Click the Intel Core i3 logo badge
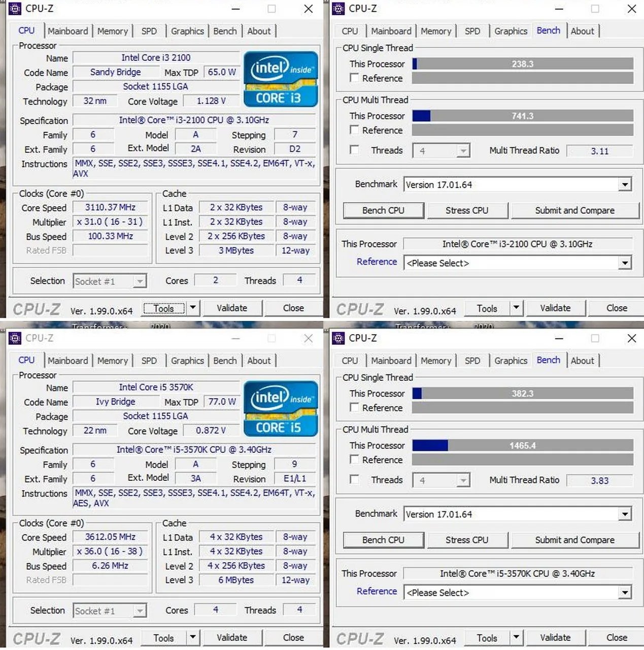The height and width of the screenshot is (650, 644). 281,79
